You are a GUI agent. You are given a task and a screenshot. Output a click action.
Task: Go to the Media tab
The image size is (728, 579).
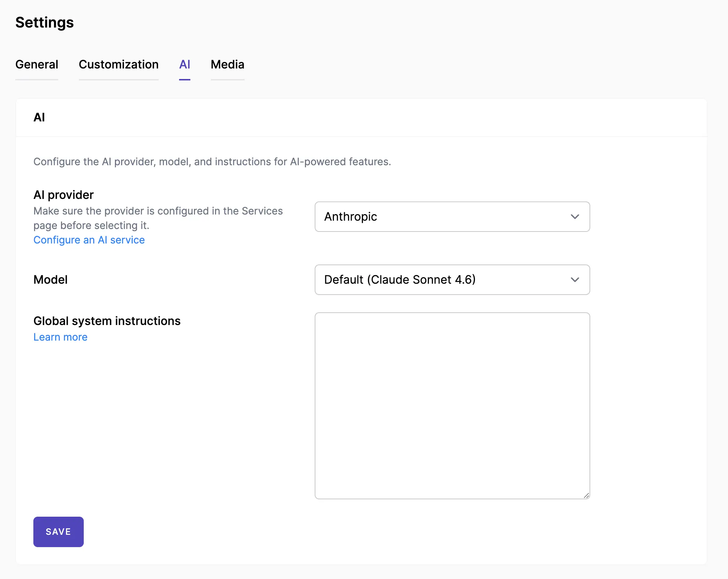tap(227, 64)
